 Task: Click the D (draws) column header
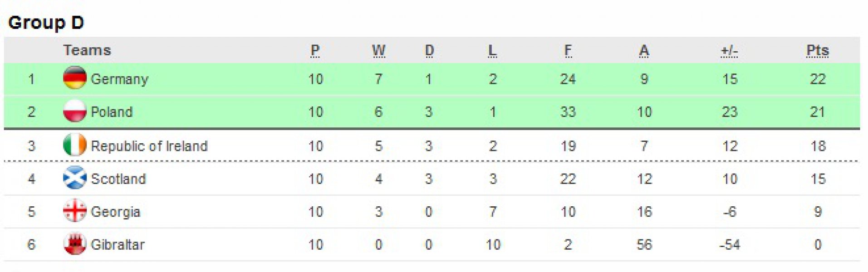(429, 50)
